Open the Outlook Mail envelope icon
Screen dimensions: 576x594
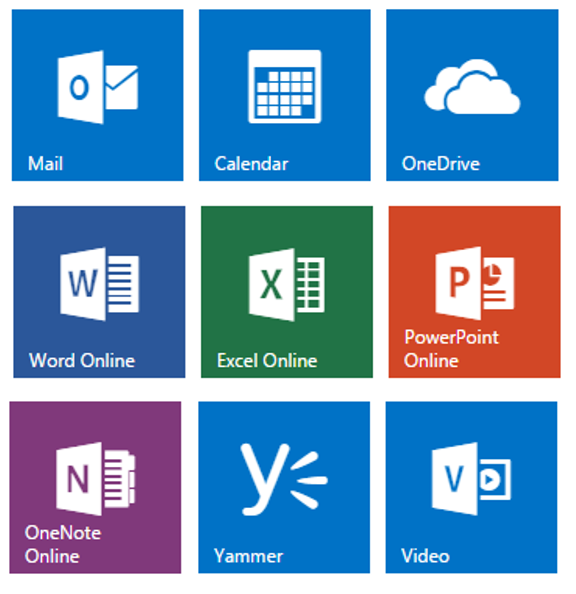[x=97, y=87]
